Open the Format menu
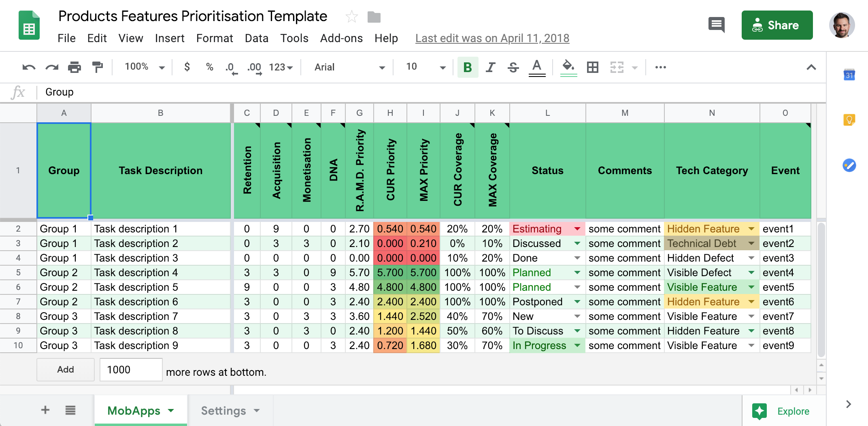The width and height of the screenshot is (868, 426). (x=215, y=38)
